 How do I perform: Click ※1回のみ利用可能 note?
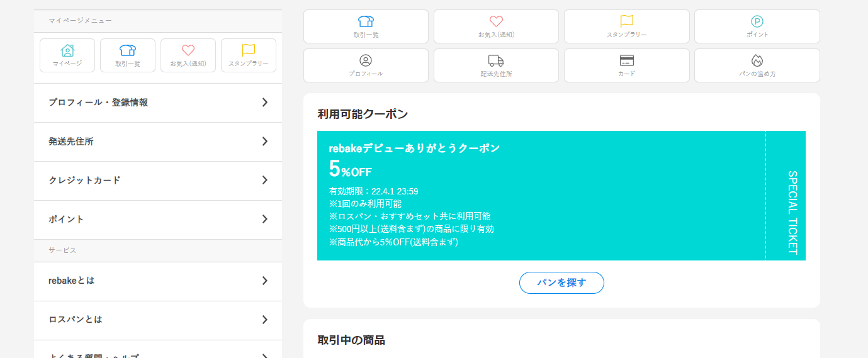[365, 204]
